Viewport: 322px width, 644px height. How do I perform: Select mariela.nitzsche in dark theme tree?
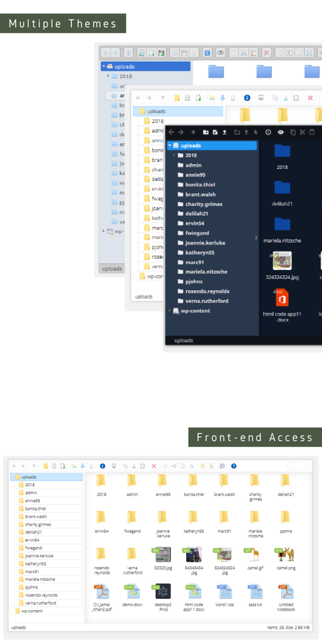point(206,272)
